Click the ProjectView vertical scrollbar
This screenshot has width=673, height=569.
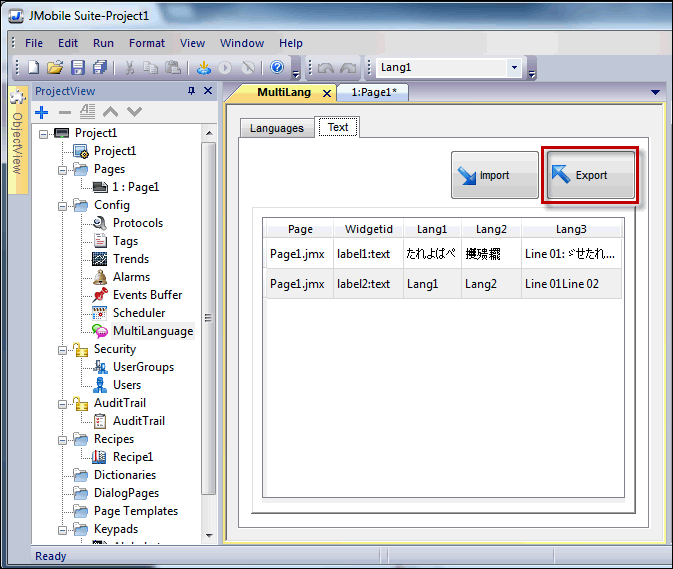208,320
